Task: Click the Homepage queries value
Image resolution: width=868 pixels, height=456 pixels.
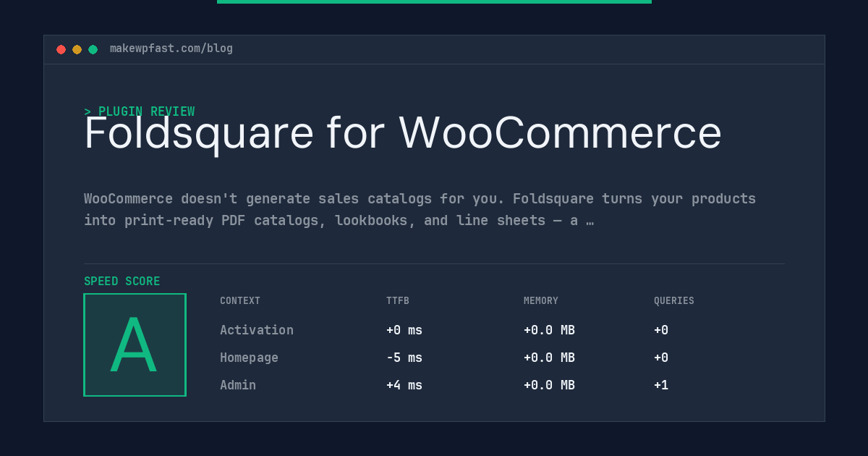Action: click(661, 358)
